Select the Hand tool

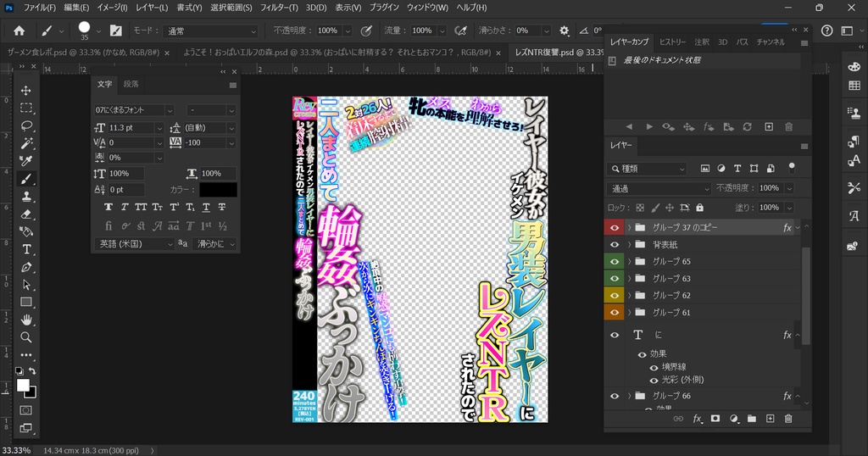tap(26, 320)
